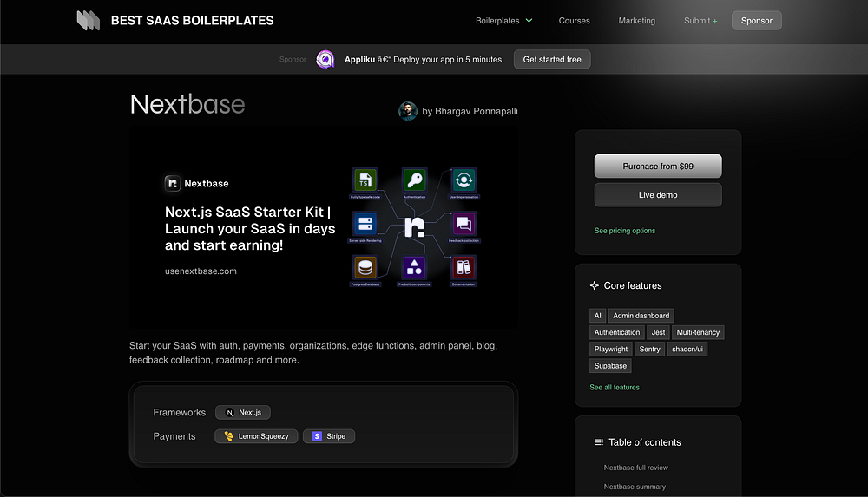Image resolution: width=868 pixels, height=497 pixels.
Task: Select the Admin dashboard feature tag
Action: coord(641,316)
